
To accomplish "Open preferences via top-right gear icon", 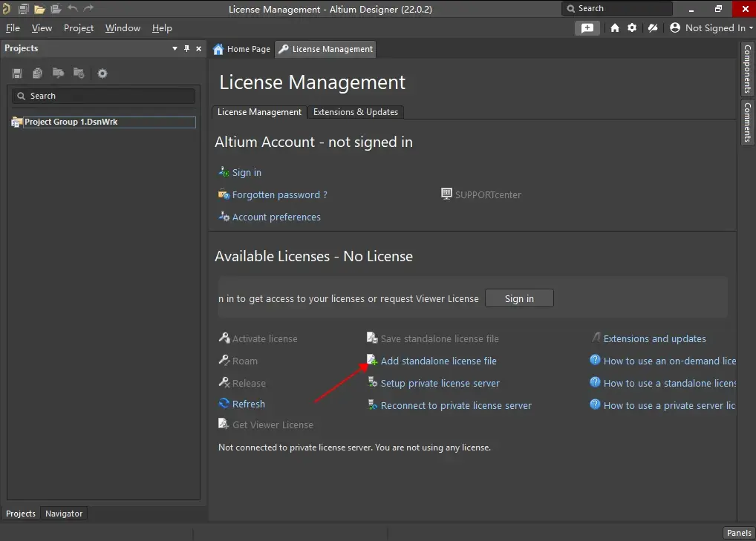I will (x=632, y=27).
